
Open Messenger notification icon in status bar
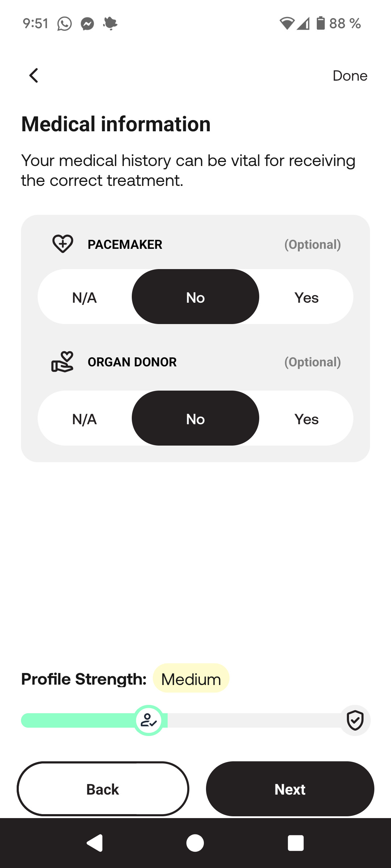pos(87,24)
